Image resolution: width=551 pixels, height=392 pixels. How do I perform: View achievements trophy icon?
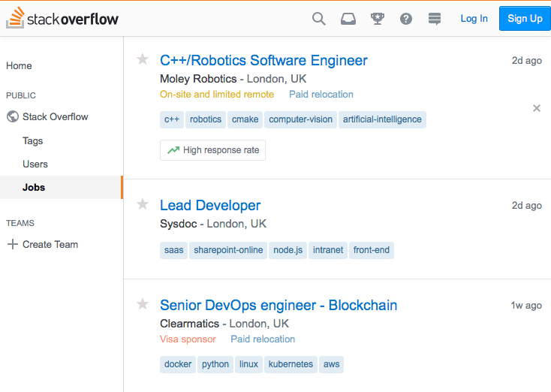(x=378, y=19)
